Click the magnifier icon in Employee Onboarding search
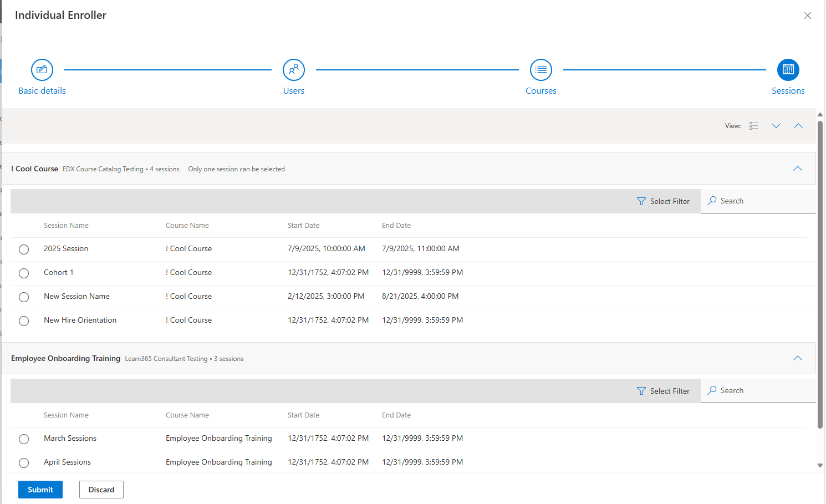This screenshot has height=504, width=826. (x=712, y=390)
